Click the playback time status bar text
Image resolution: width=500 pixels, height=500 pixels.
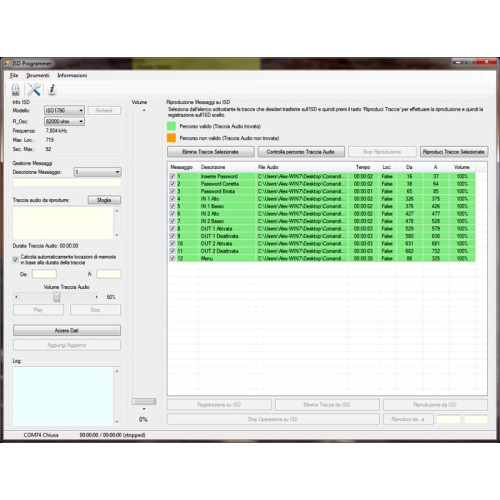[x=112, y=435]
